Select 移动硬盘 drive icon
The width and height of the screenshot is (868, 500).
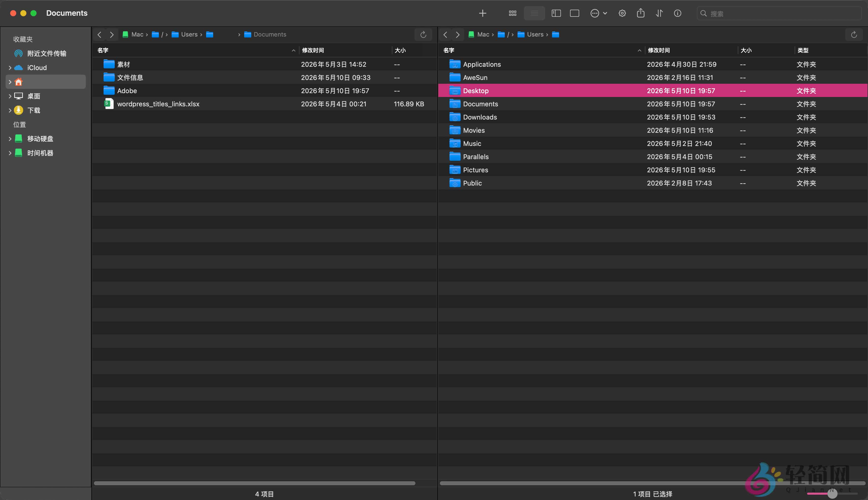[x=19, y=139]
